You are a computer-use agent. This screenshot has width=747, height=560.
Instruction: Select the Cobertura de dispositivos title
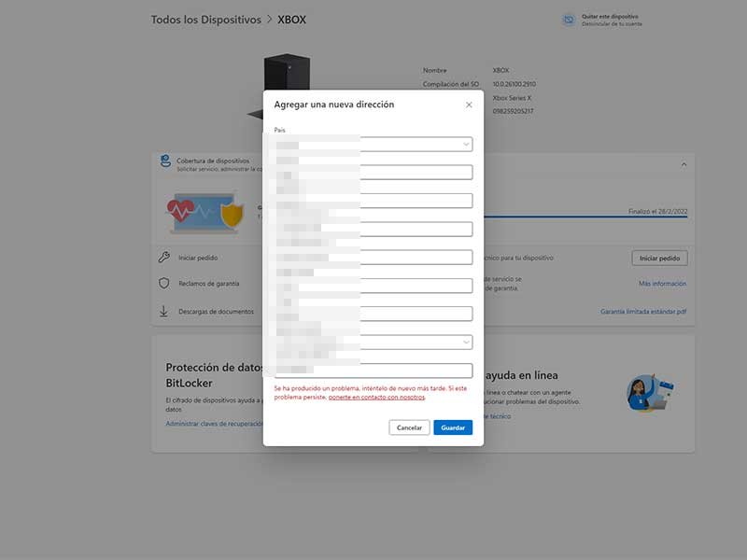point(213,161)
